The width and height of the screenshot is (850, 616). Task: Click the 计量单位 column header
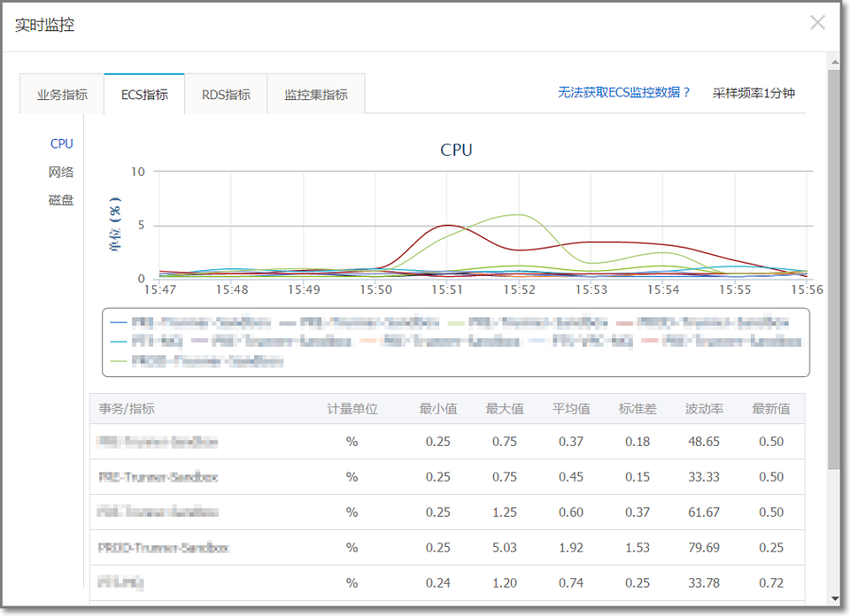click(x=352, y=408)
